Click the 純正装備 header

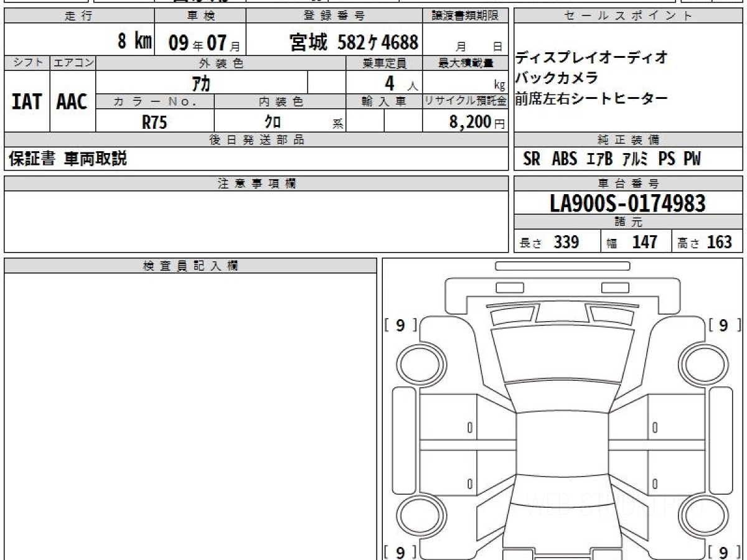tap(629, 140)
